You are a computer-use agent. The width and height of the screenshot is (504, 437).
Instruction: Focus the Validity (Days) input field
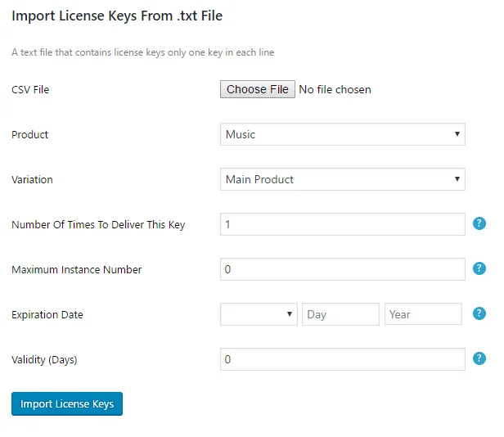tap(342, 359)
